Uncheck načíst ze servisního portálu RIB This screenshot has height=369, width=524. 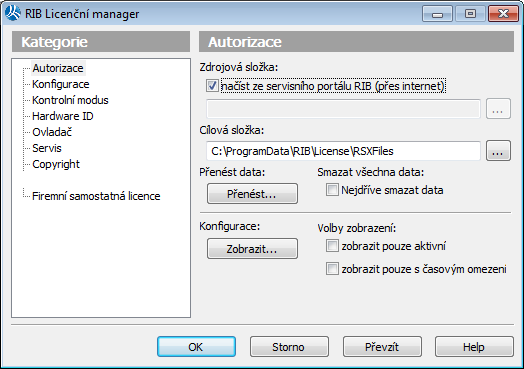(x=212, y=86)
